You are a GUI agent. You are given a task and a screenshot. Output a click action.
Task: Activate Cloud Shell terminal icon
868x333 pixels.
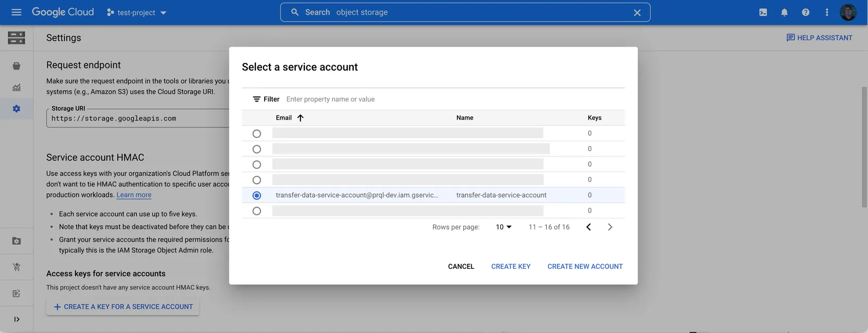pyautogui.click(x=763, y=12)
